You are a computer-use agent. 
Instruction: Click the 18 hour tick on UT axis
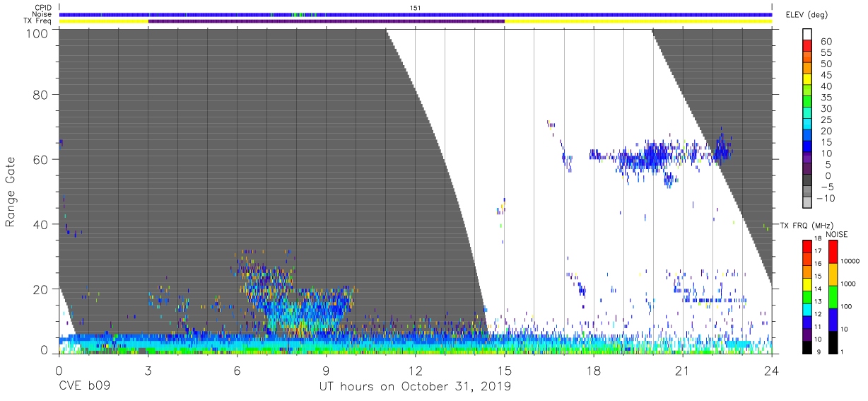coord(593,371)
